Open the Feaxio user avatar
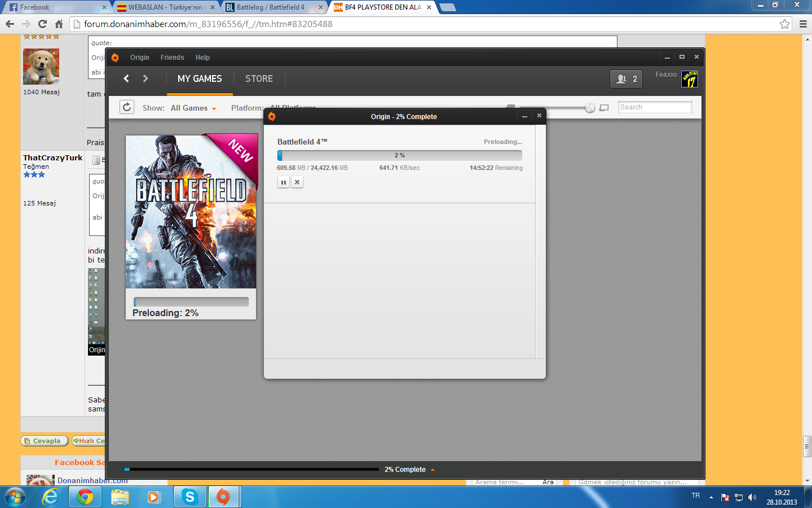812x508 pixels. pyautogui.click(x=690, y=79)
